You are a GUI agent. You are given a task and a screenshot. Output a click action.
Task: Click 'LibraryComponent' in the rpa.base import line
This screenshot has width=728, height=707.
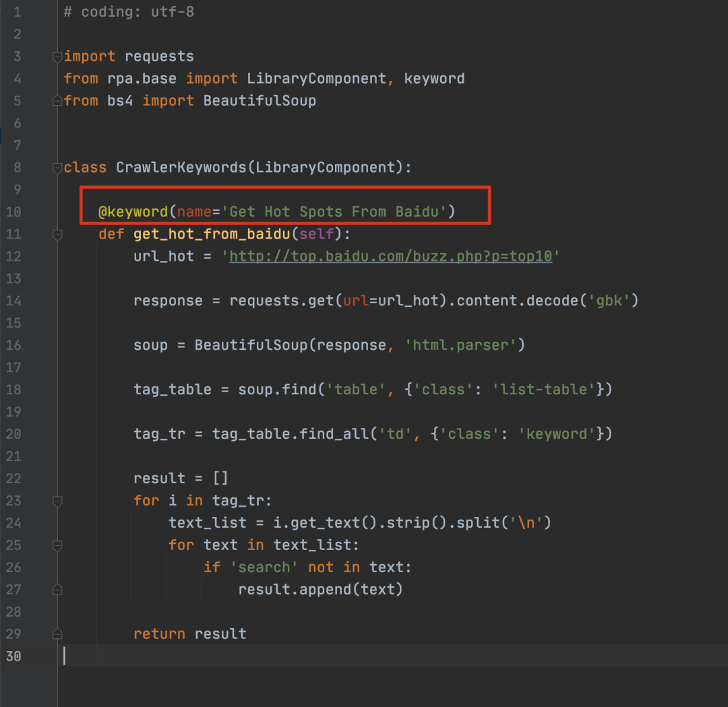[x=317, y=78]
